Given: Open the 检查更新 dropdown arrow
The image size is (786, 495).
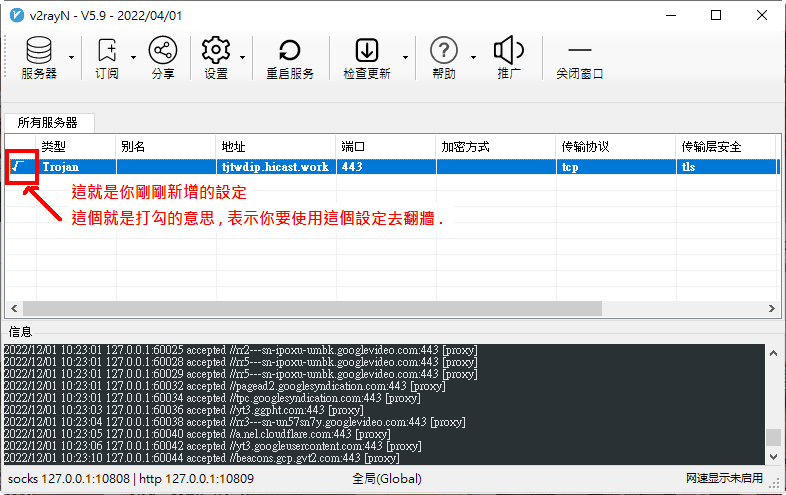Looking at the screenshot, I should 405,58.
